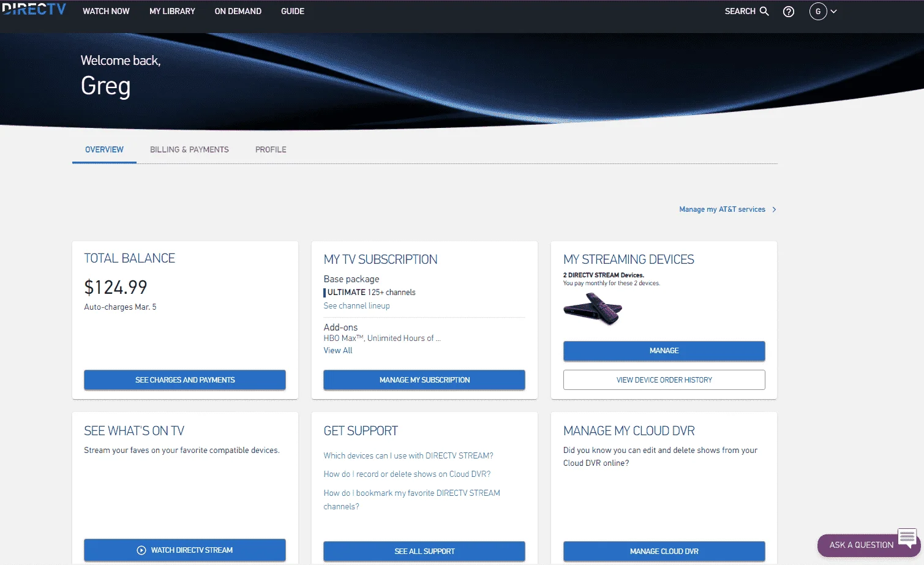Open View Device Order History

tap(664, 380)
